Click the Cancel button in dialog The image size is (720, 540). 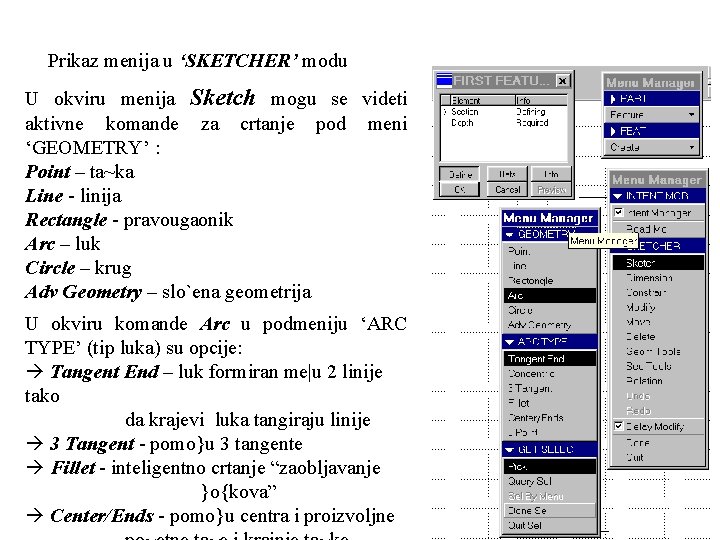pyautogui.click(x=507, y=189)
